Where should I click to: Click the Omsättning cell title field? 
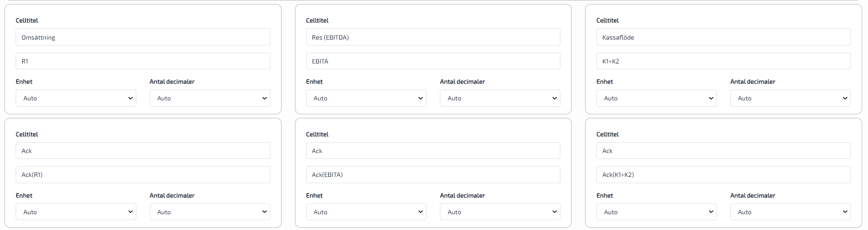(x=143, y=37)
